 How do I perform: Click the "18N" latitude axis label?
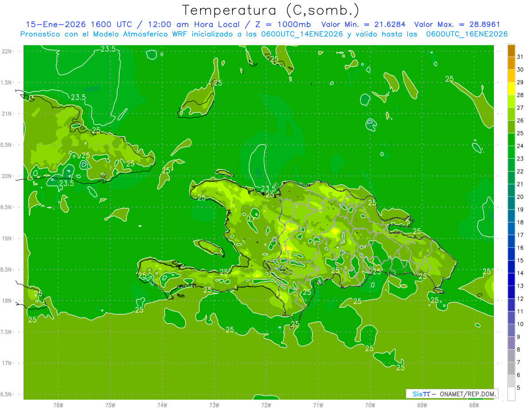7,301
